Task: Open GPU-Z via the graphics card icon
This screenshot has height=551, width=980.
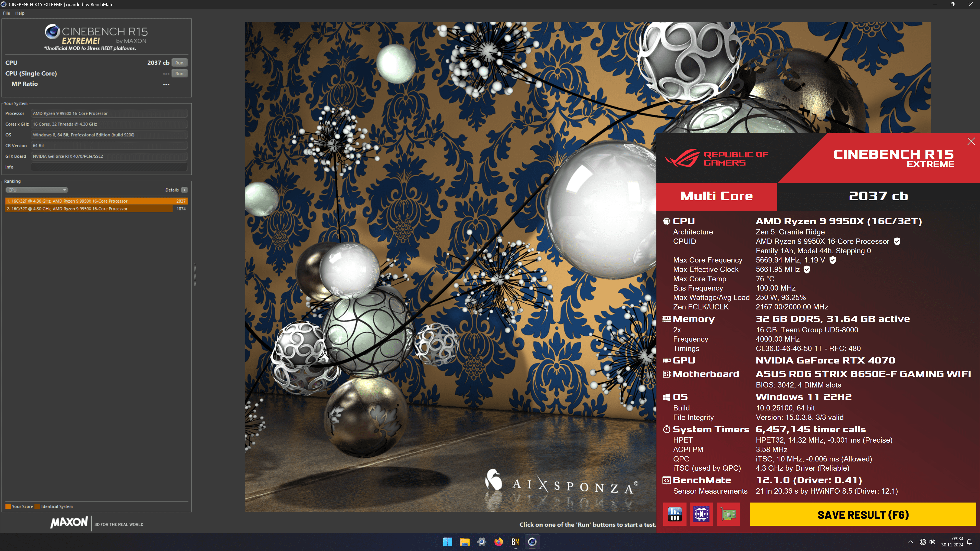Action: click(x=728, y=515)
